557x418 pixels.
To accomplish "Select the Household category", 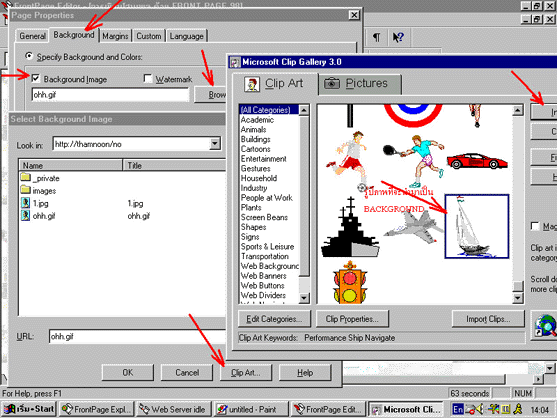I will [x=269, y=178].
